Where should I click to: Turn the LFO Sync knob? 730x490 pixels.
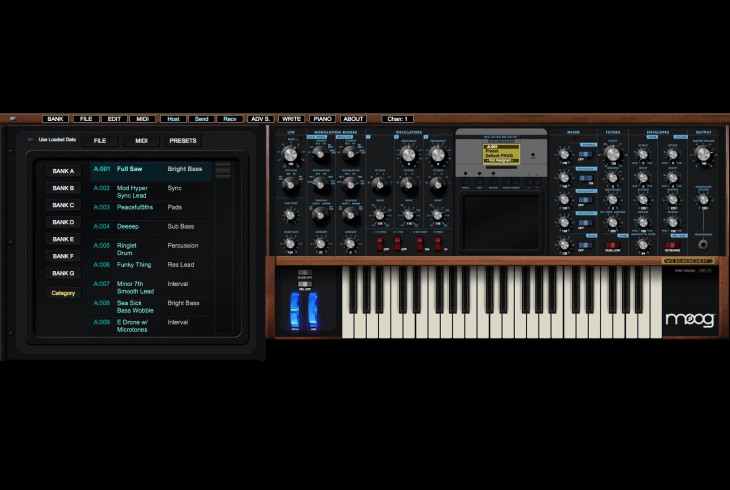point(290,185)
